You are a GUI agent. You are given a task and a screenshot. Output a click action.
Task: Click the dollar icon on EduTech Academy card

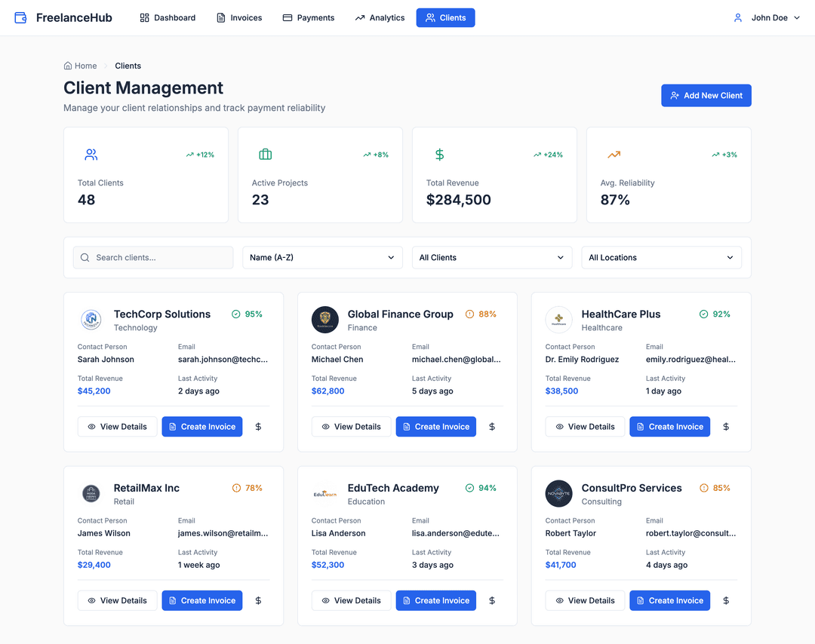tap(492, 601)
